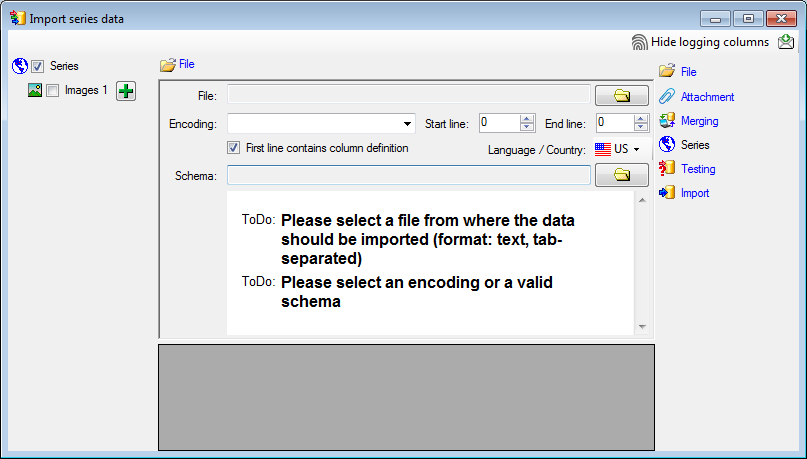Image resolution: width=807 pixels, height=459 pixels.
Task: Decrease the End line value
Action: click(x=641, y=127)
